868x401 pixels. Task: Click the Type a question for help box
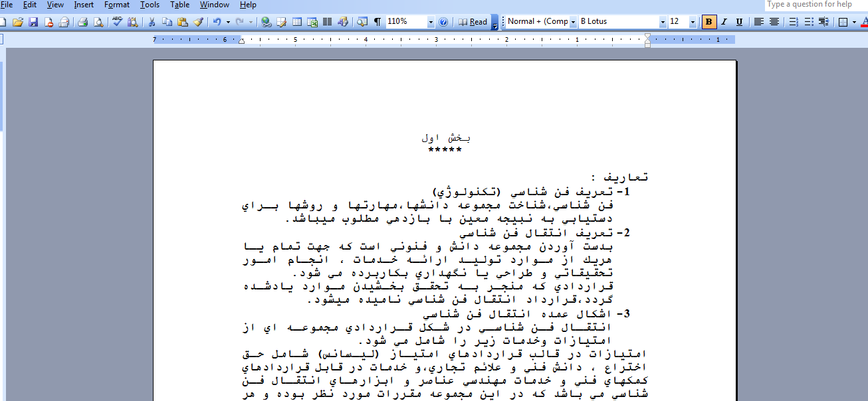[815, 5]
